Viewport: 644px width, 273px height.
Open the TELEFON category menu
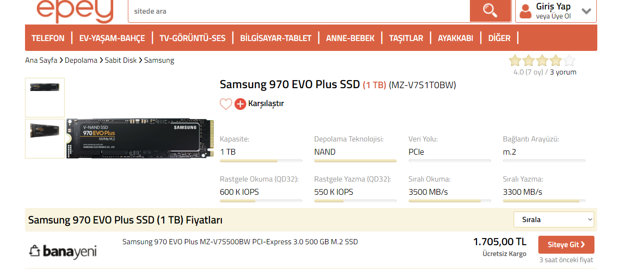[48, 38]
